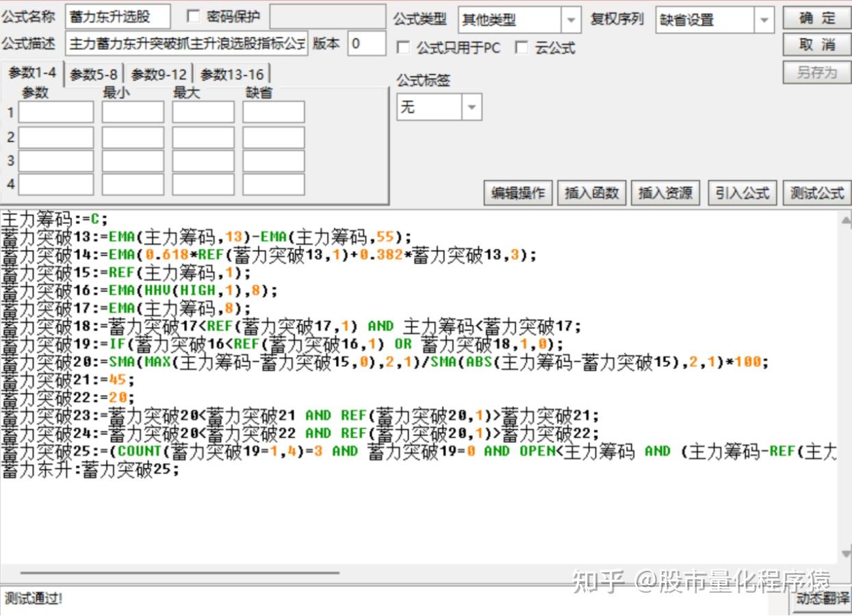Click the 参数 name field in row 2
This screenshot has height=616, width=852.
pos(56,137)
